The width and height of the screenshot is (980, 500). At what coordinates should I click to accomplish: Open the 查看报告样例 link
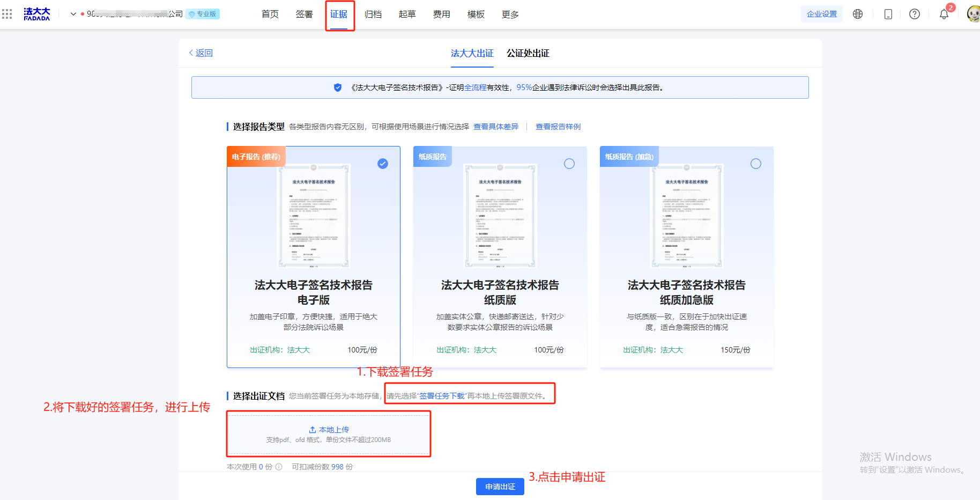coord(558,127)
